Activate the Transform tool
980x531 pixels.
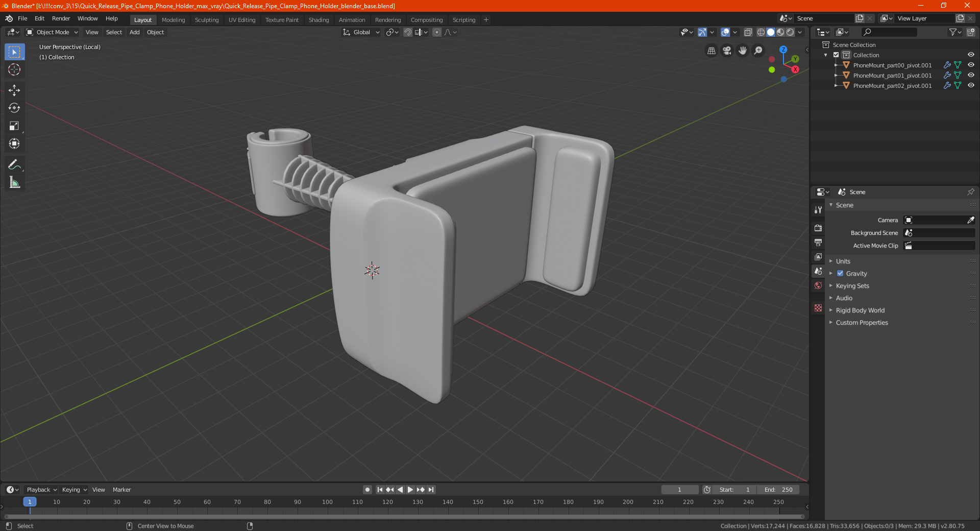pos(14,143)
